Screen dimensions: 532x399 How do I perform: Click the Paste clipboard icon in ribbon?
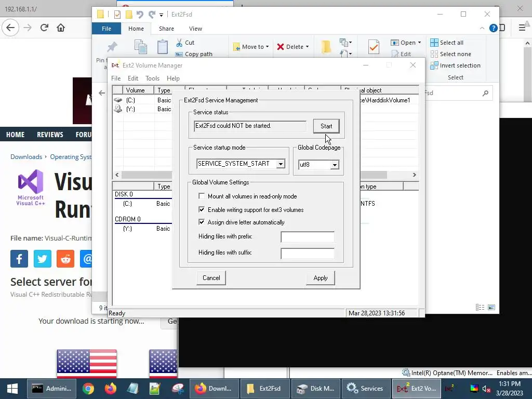(x=163, y=46)
